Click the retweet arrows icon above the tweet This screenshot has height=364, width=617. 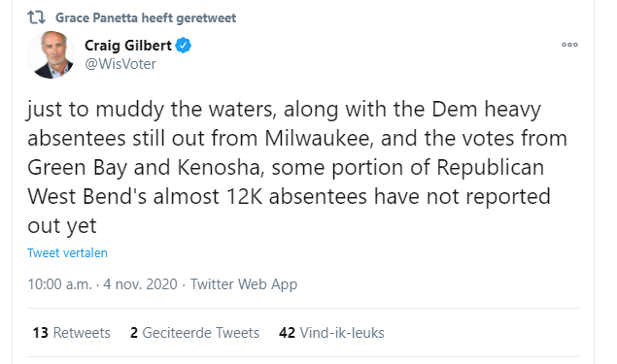click(x=36, y=17)
